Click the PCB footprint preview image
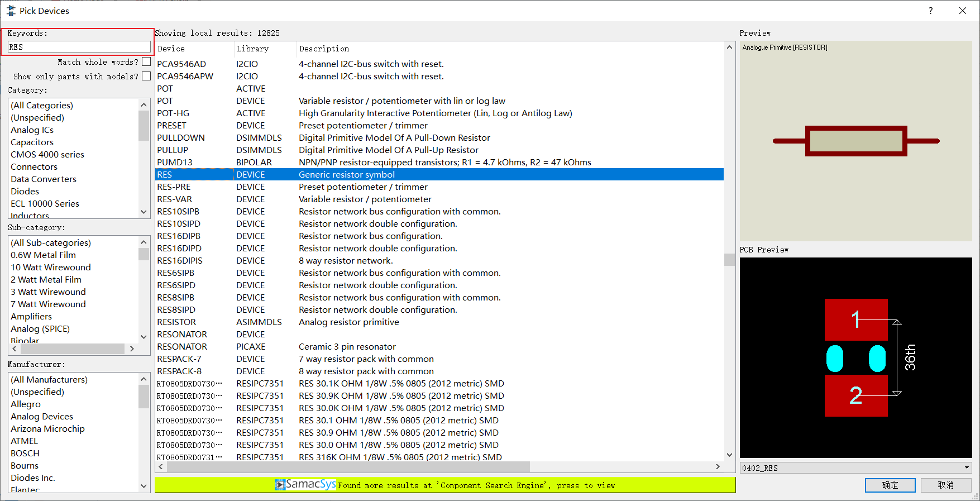Image resolution: width=980 pixels, height=501 pixels. (855, 357)
